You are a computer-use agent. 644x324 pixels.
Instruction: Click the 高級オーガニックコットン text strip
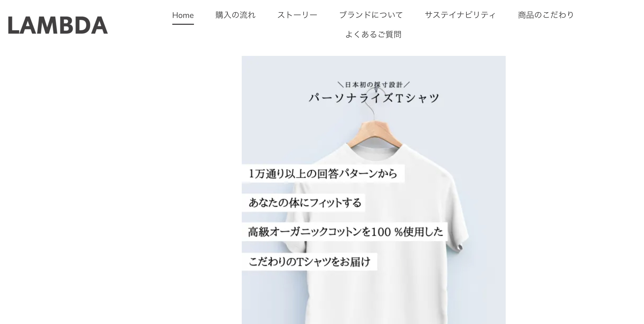[x=345, y=232]
